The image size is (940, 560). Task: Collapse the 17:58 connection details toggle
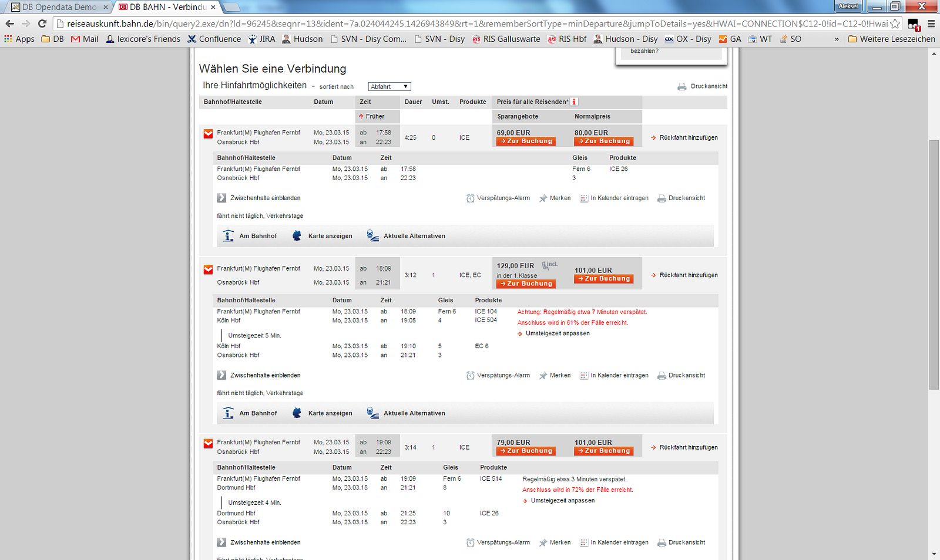pos(208,134)
